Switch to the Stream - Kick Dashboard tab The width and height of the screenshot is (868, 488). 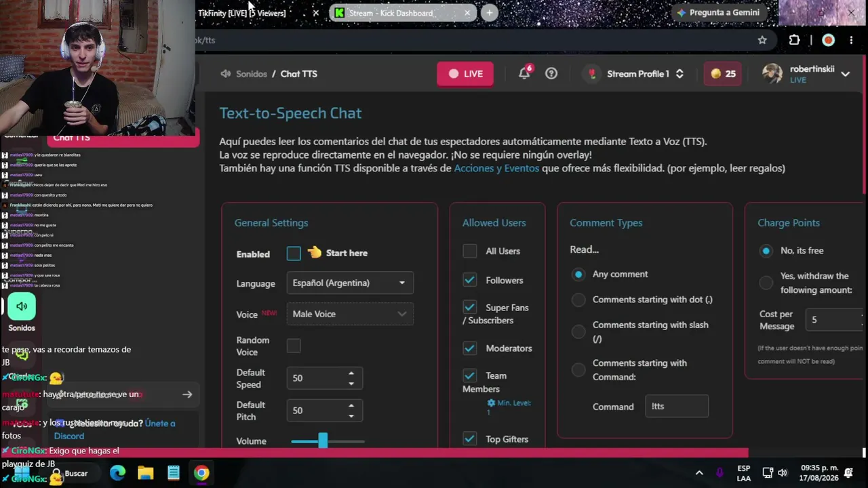click(x=402, y=13)
